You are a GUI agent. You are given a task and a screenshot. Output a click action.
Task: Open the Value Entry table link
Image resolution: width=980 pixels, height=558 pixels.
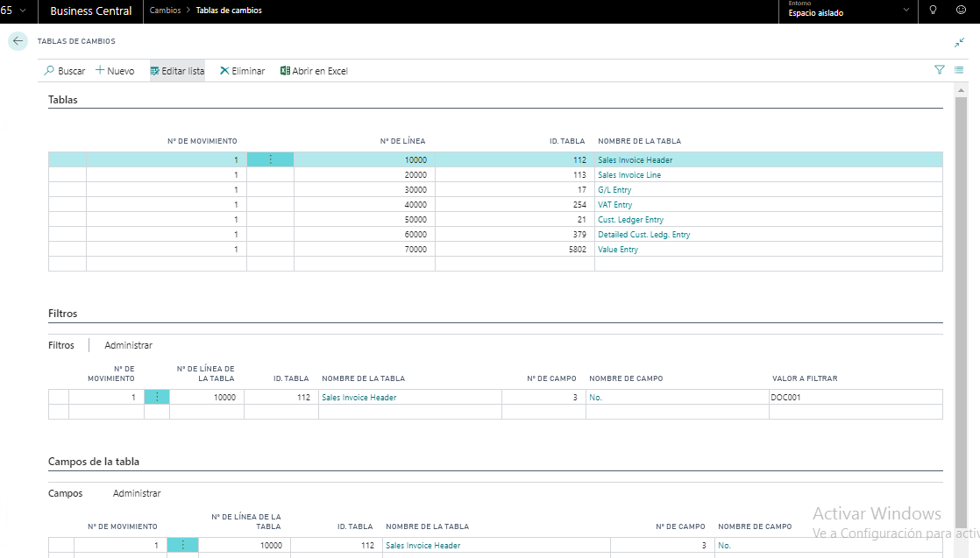coord(617,250)
